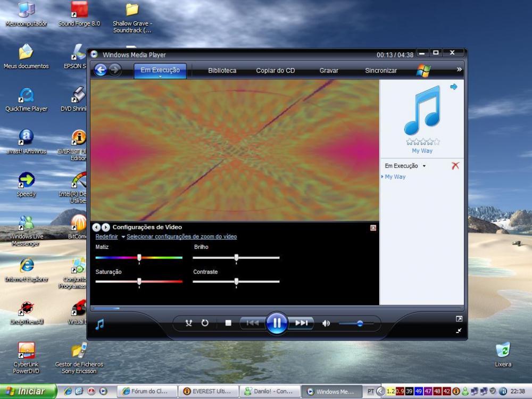
Task: Open the Em Execução playlist dropdown
Action: (x=424, y=166)
